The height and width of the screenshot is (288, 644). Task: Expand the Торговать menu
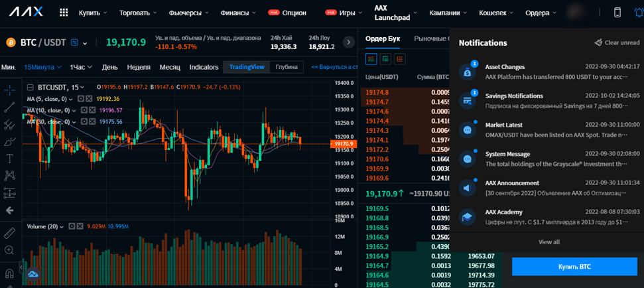[137, 13]
